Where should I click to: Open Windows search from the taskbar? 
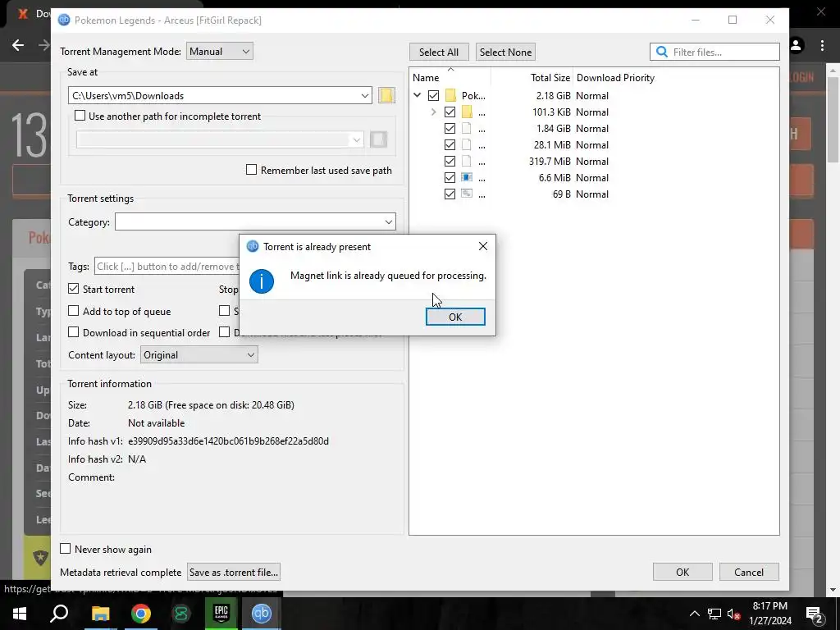click(59, 614)
